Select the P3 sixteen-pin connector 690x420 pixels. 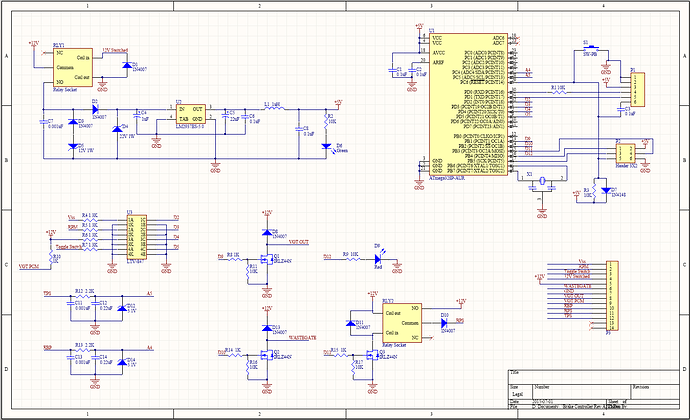point(612,296)
